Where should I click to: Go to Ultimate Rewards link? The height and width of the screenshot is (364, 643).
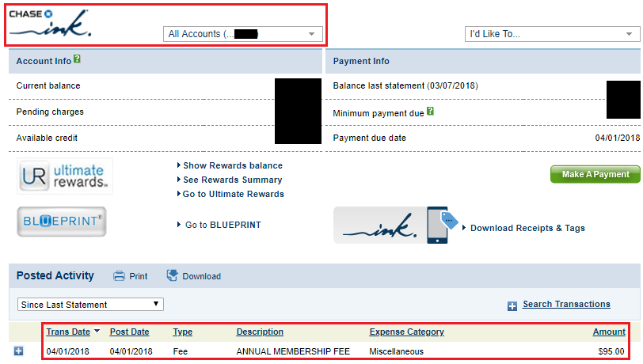pyautogui.click(x=233, y=195)
